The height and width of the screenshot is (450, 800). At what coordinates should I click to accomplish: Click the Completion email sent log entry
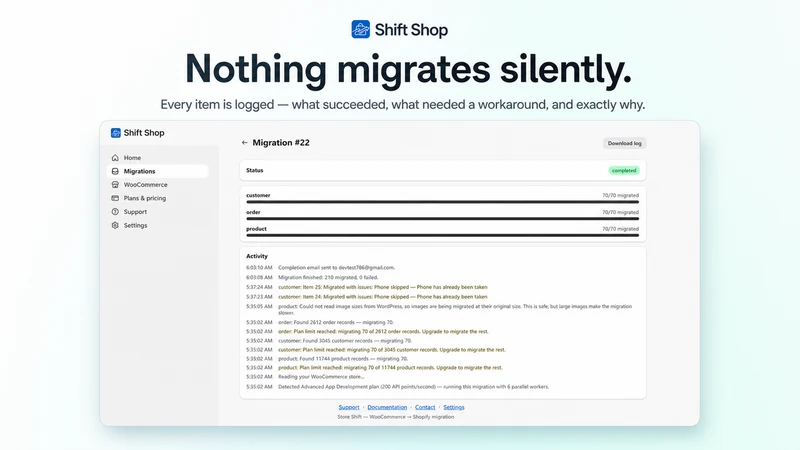pos(336,267)
